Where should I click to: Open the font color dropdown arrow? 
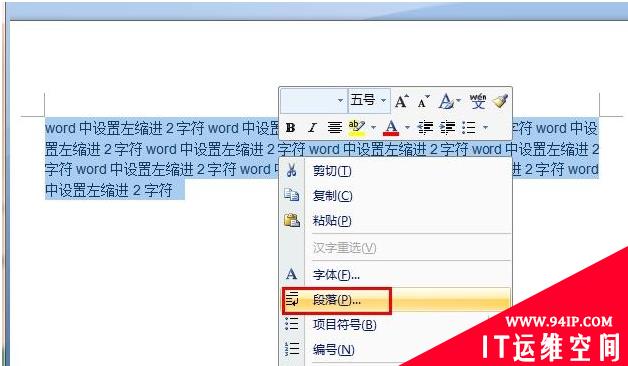[x=407, y=128]
